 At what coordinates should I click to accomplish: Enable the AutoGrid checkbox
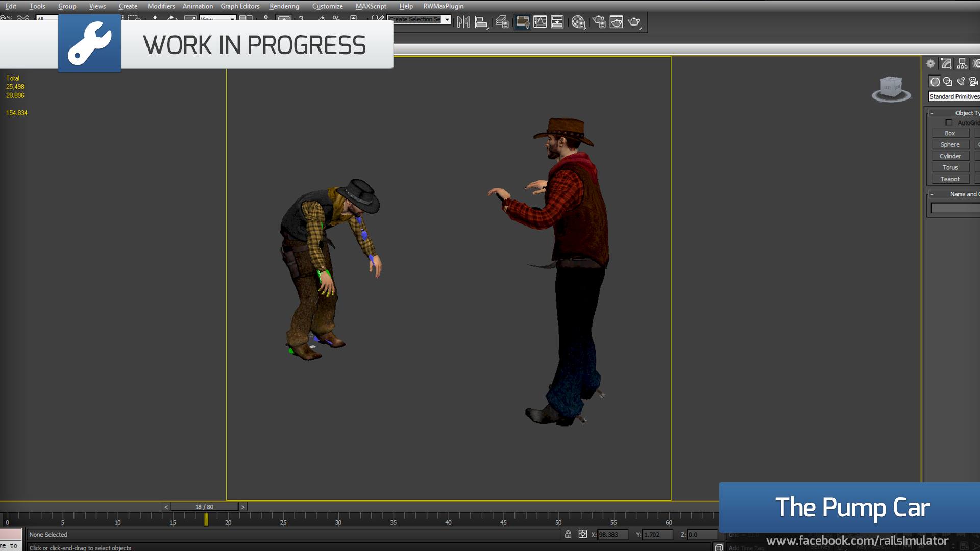949,122
